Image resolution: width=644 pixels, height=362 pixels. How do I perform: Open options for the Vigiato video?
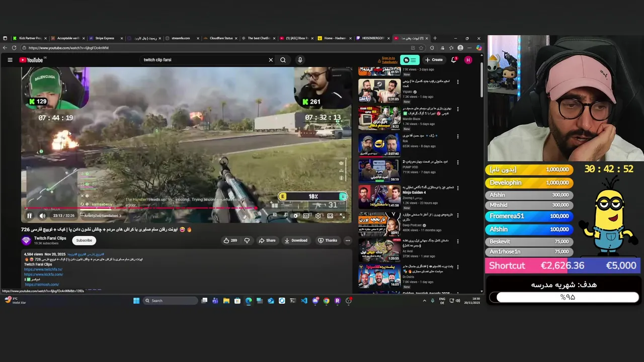pos(458,82)
